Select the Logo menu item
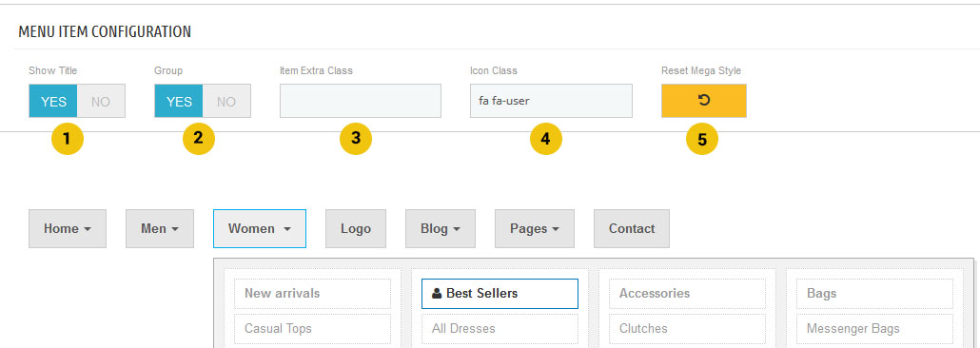The width and height of the screenshot is (980, 348). click(356, 228)
